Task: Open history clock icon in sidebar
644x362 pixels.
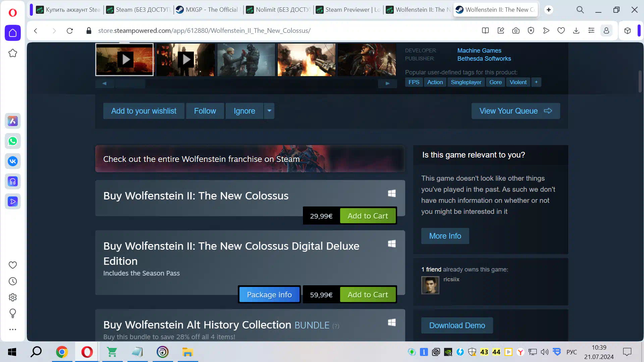Action: point(13,281)
